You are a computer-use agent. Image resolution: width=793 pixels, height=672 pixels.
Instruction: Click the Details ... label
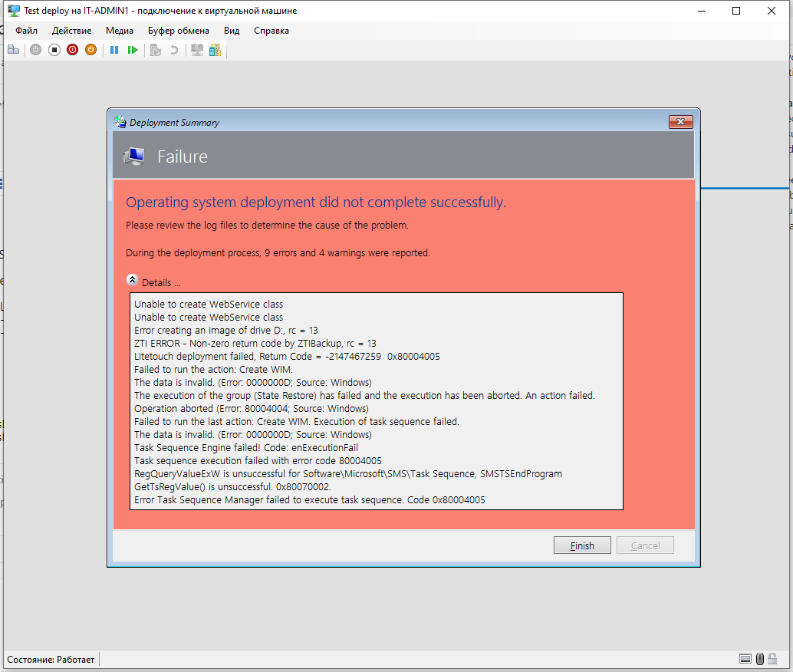pyautogui.click(x=161, y=282)
